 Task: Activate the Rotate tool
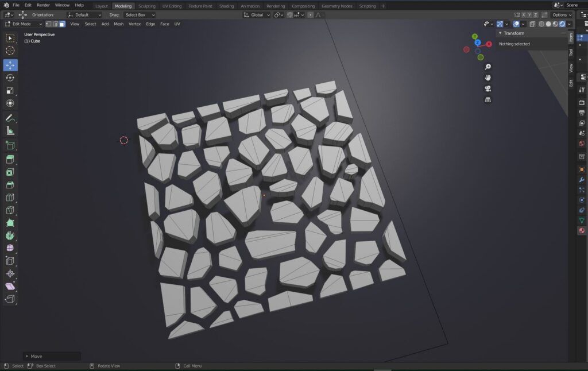point(10,78)
